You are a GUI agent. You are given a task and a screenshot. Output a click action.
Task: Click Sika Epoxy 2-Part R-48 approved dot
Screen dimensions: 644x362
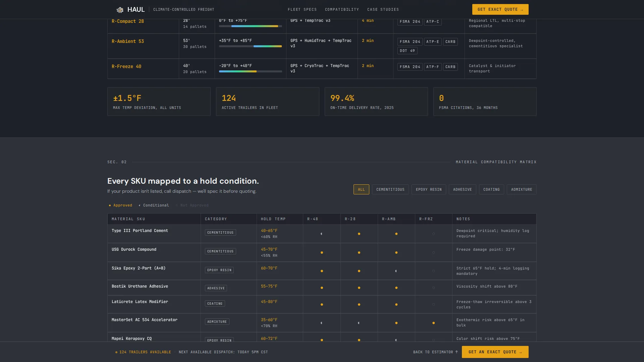(322, 271)
